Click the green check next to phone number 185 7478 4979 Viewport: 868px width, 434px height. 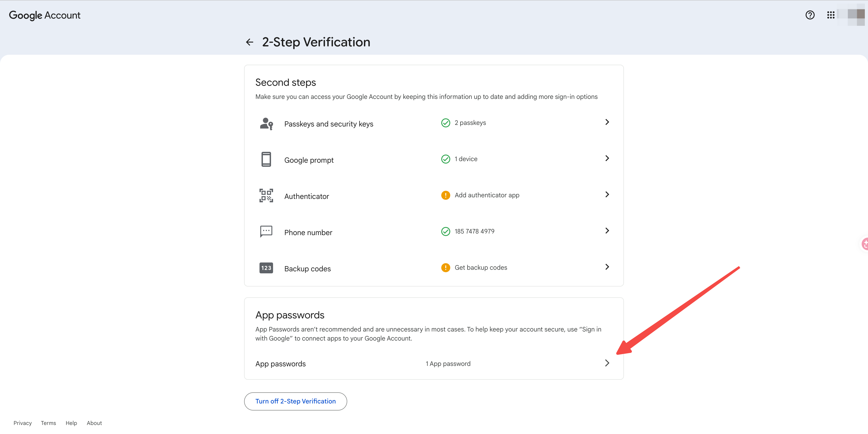point(446,231)
